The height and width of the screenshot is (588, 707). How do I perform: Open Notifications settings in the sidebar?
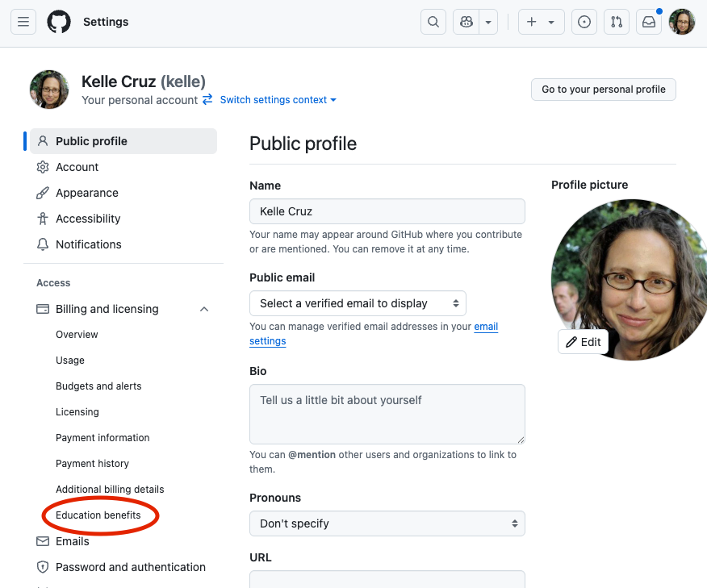(123, 244)
